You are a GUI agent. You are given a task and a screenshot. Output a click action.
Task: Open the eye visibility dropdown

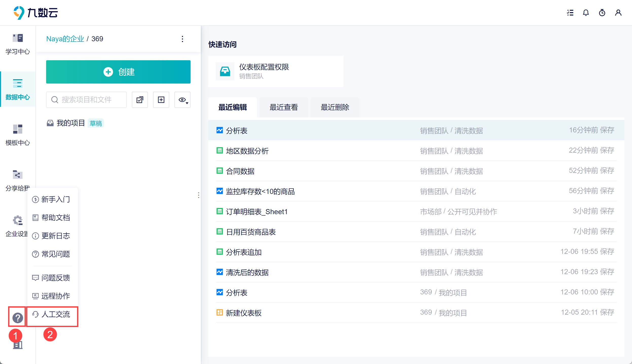(182, 100)
